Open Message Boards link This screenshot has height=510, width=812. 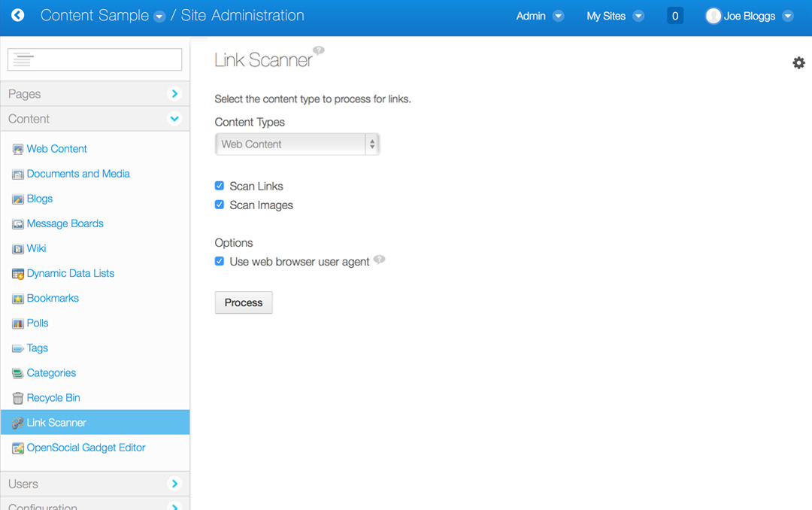click(65, 223)
